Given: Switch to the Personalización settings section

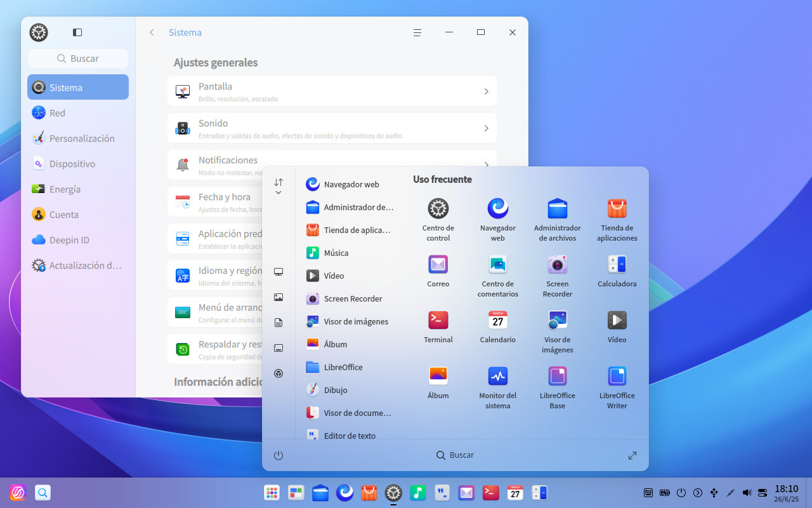Looking at the screenshot, I should (x=77, y=138).
